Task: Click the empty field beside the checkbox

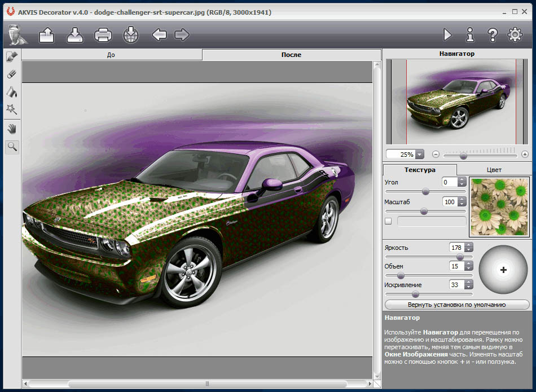Action: [x=432, y=221]
